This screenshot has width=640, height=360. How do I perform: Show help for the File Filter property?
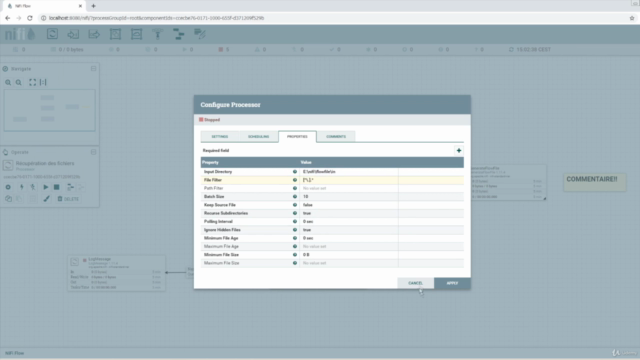click(295, 180)
